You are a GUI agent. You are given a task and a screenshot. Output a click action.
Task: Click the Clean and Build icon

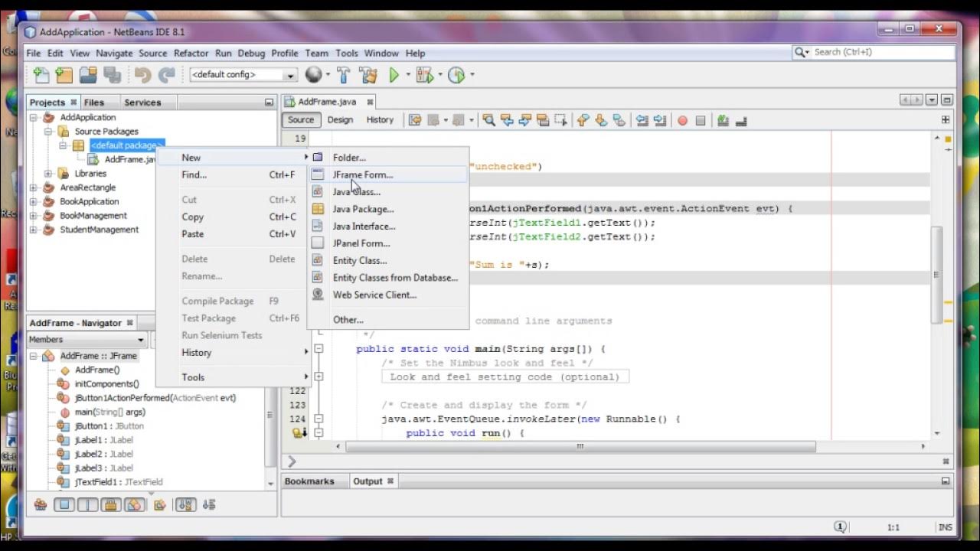pos(368,74)
